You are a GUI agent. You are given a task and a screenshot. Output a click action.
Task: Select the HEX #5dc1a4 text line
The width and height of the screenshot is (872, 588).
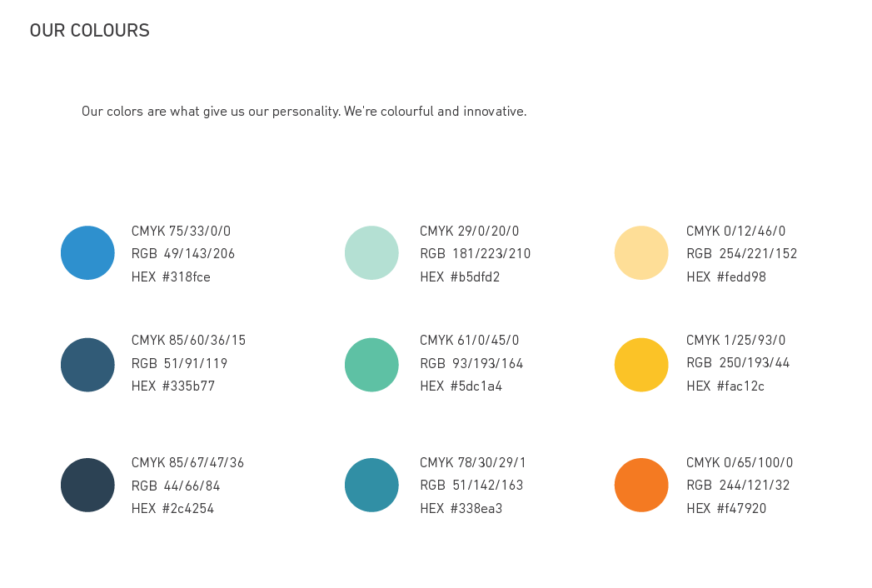click(x=461, y=386)
